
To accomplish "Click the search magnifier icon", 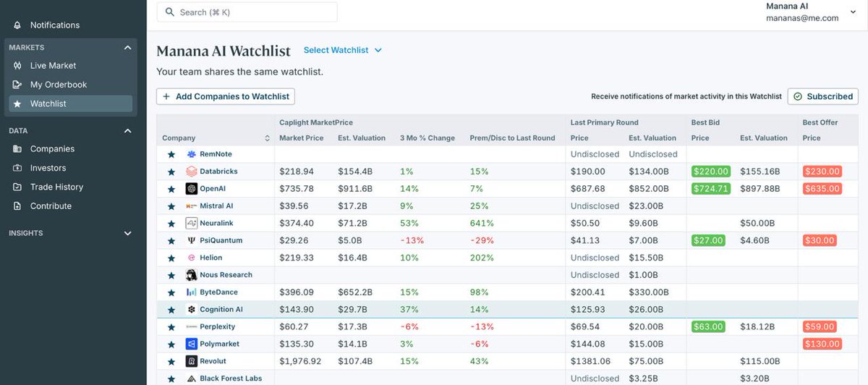I will 170,12.
